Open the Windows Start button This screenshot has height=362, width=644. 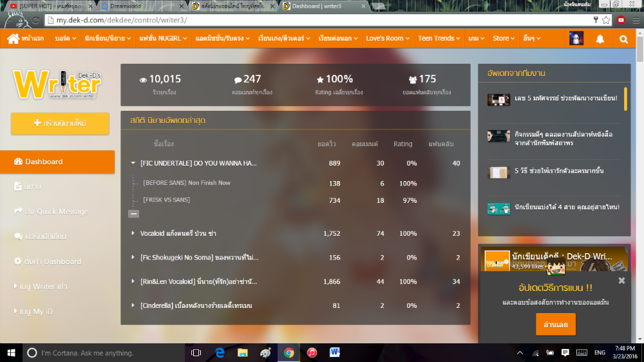(11, 352)
